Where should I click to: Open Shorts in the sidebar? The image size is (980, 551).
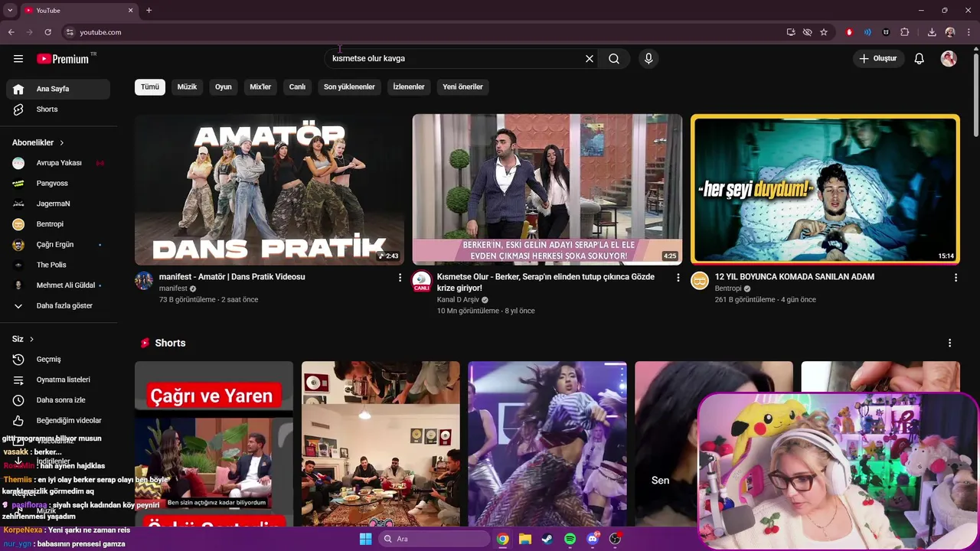(58, 109)
